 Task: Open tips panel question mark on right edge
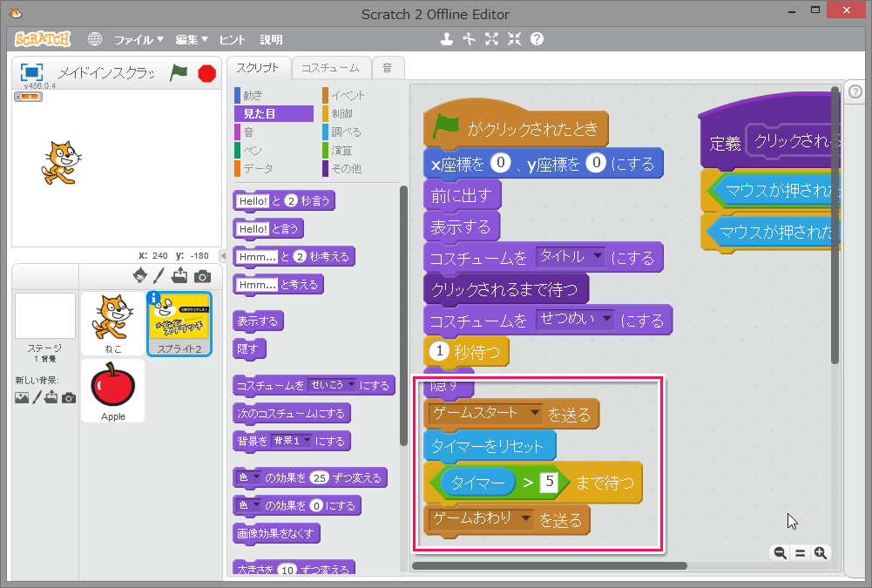pyautogui.click(x=855, y=91)
